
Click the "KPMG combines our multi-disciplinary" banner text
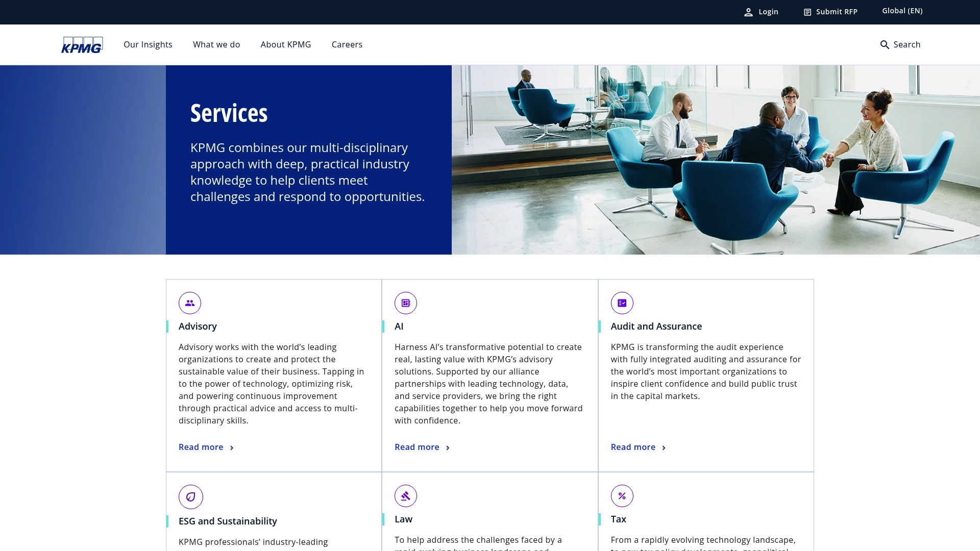[308, 172]
